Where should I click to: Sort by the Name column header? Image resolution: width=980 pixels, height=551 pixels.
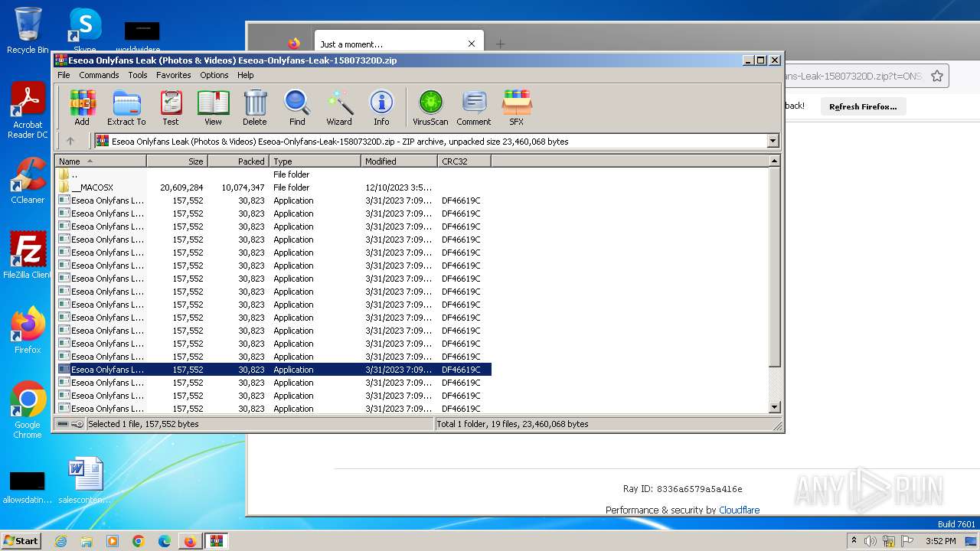coord(100,161)
